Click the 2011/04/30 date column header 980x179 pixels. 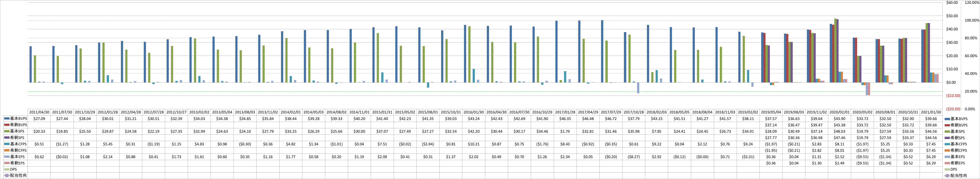click(39, 112)
